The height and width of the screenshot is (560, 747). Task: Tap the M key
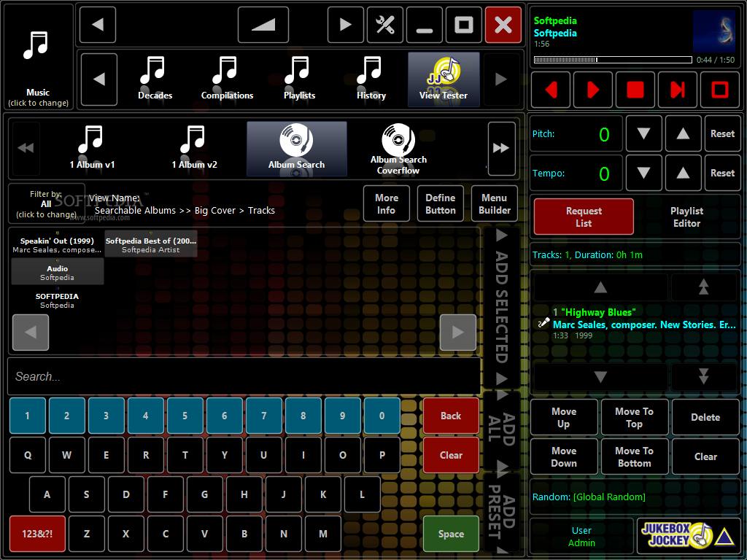tap(323, 534)
